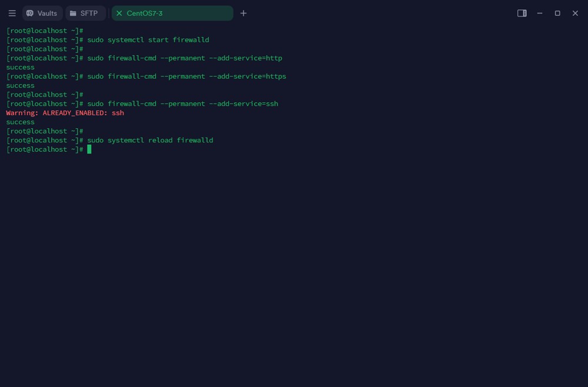Open the Vaults tab
588x387 pixels.
(42, 13)
